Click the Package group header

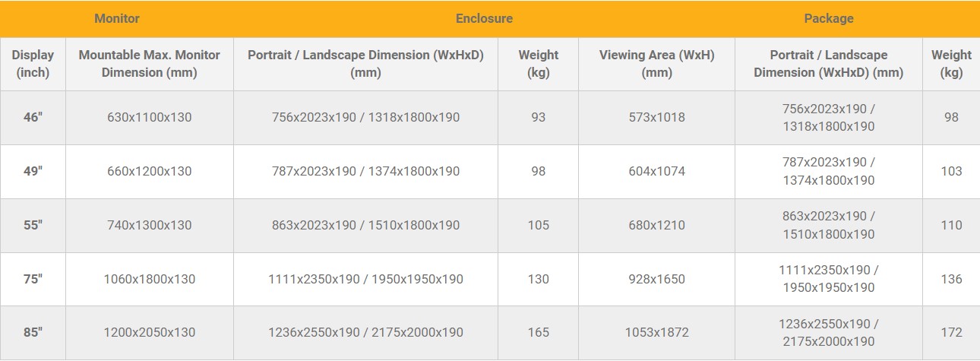[x=829, y=18]
